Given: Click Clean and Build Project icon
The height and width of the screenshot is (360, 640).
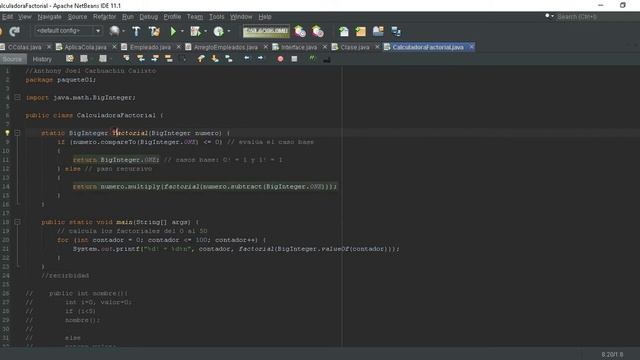Looking at the screenshot, I should pos(154,31).
